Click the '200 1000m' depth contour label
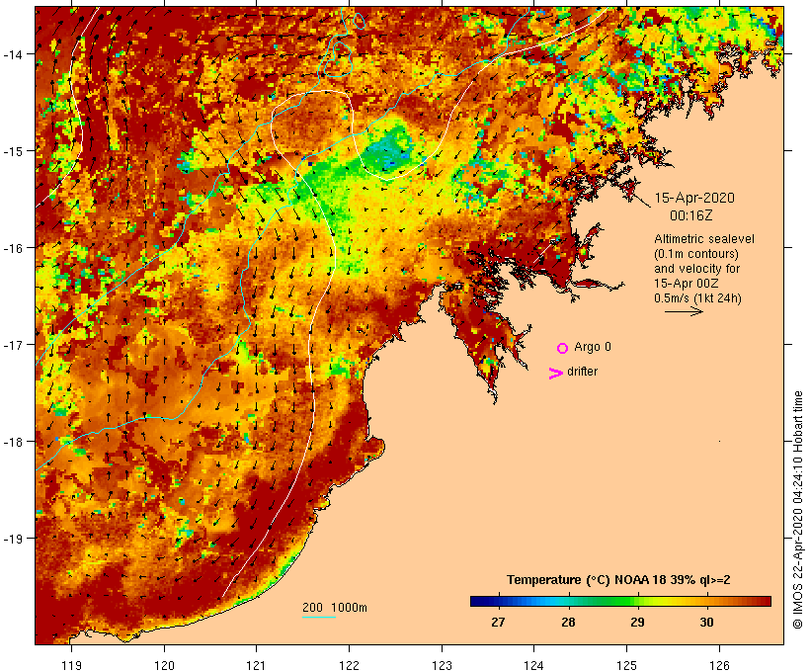 335,608
